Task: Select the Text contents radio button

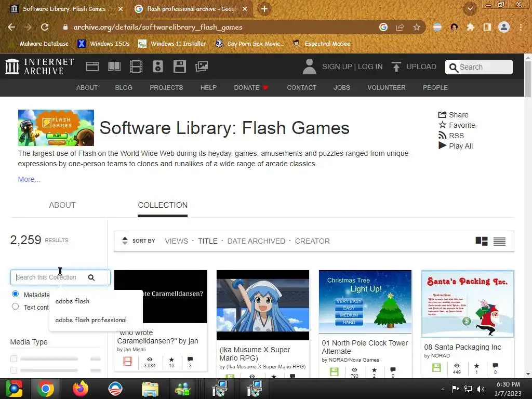Action: 15,307
